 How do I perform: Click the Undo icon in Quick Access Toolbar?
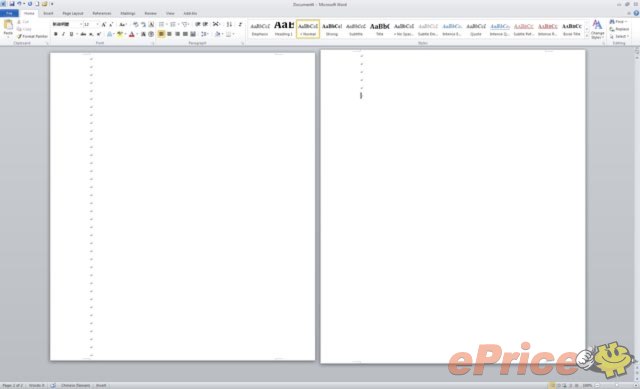click(19, 4)
